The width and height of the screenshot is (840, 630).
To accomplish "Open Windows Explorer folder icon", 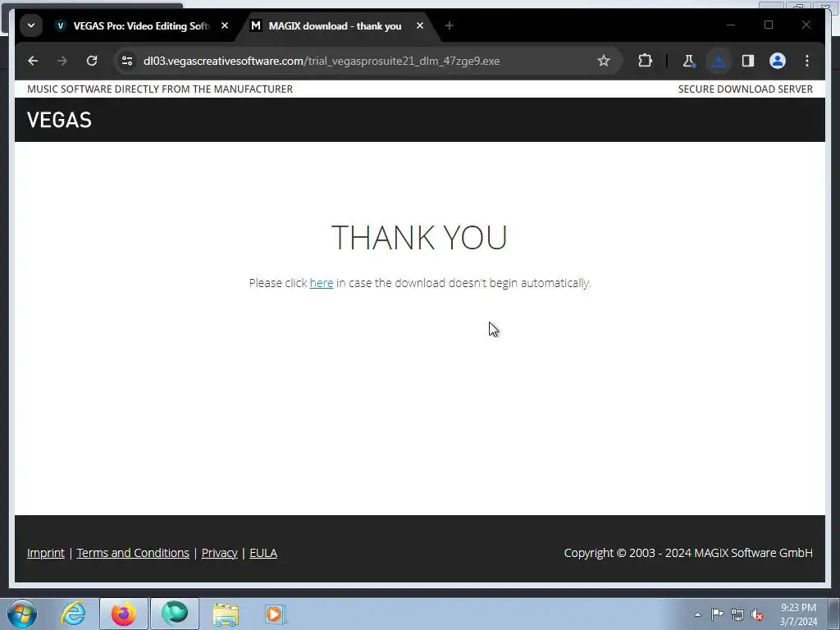I will (x=226, y=614).
